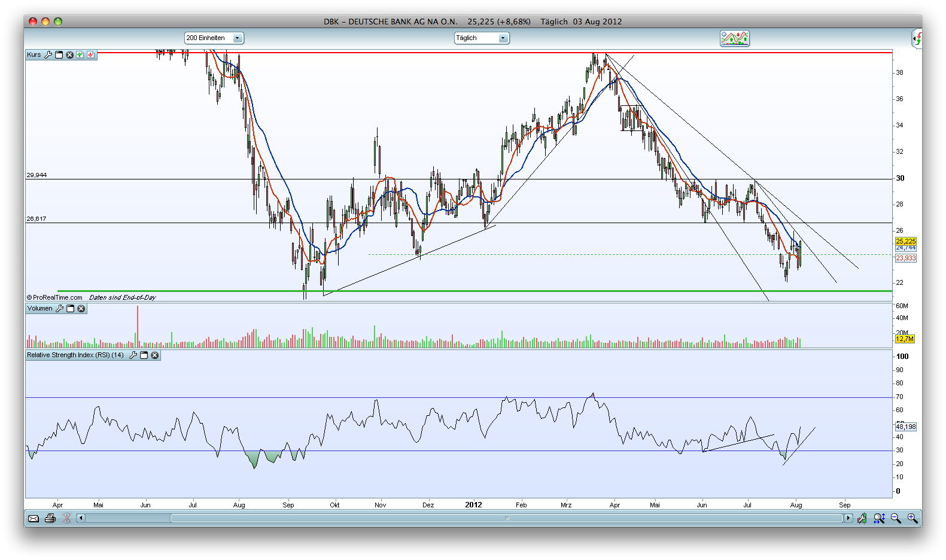Image resolution: width=946 pixels, height=560 pixels.
Task: Open the indicators chart icon in toolbar
Action: coord(735,38)
